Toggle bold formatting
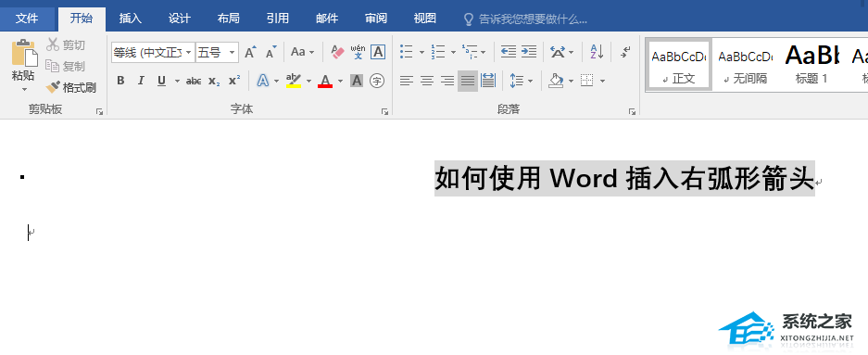 click(120, 82)
